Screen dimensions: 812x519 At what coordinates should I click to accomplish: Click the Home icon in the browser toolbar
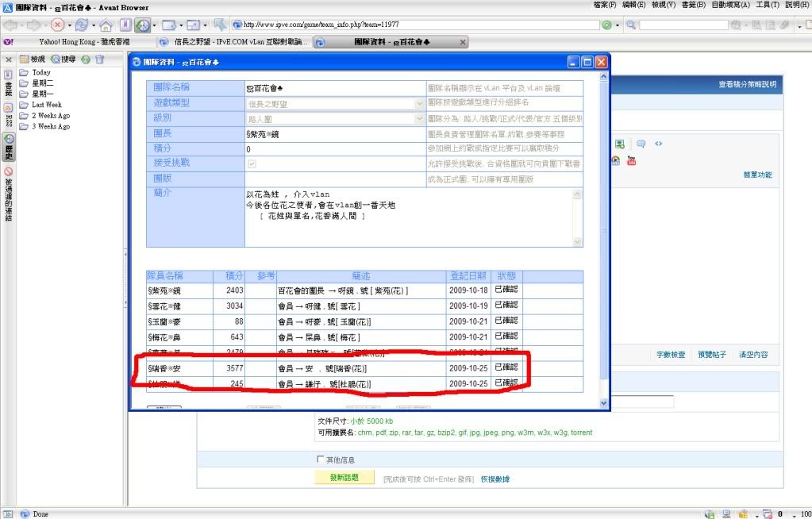tap(106, 25)
